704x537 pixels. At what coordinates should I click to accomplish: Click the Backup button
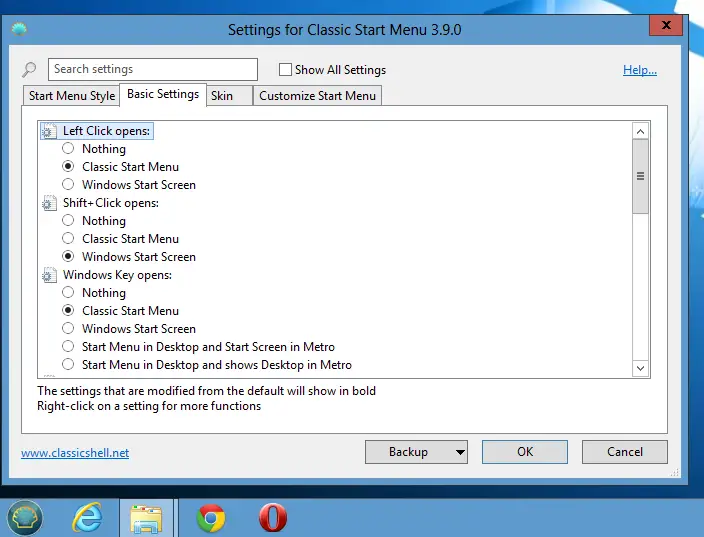point(408,452)
